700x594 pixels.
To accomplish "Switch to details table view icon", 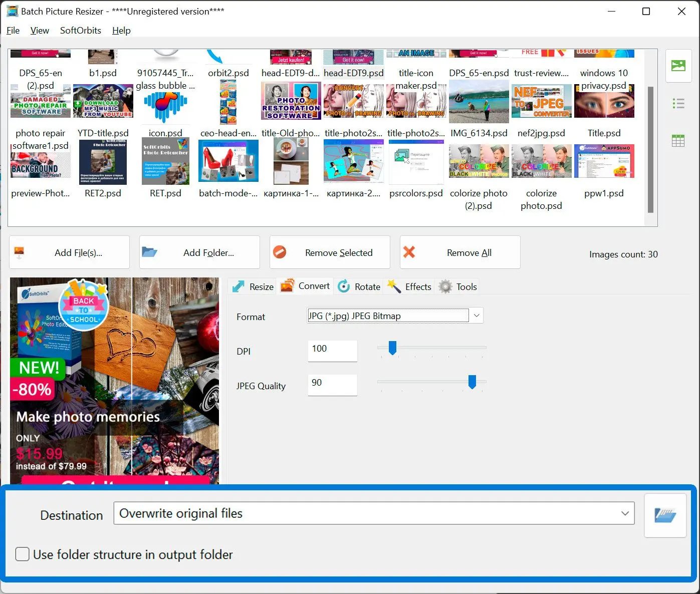I will [x=678, y=141].
